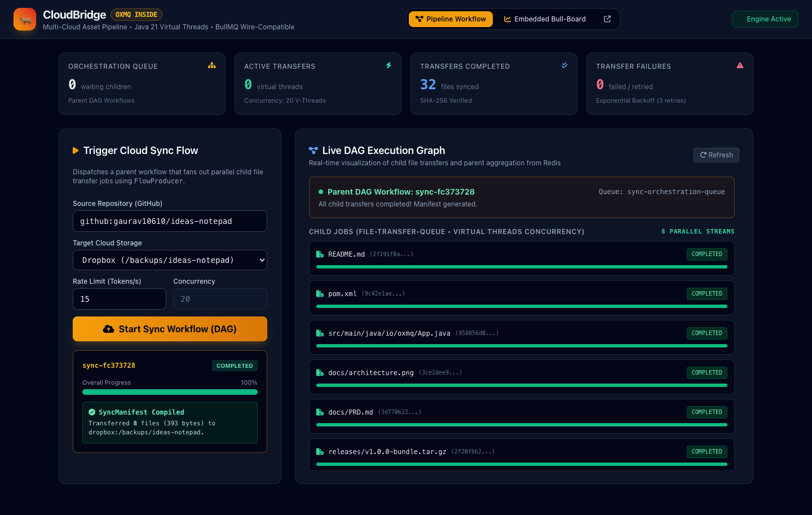Image resolution: width=812 pixels, height=515 pixels.
Task: Click the Live DAG Execution Graph title icon
Action: coord(313,151)
